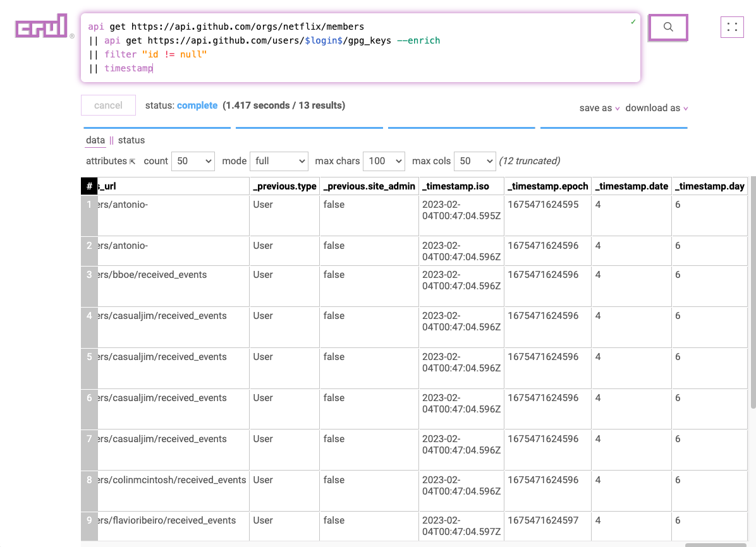Image resolution: width=756 pixels, height=547 pixels.
Task: Open the max cols dropdown set to 50
Action: point(475,161)
